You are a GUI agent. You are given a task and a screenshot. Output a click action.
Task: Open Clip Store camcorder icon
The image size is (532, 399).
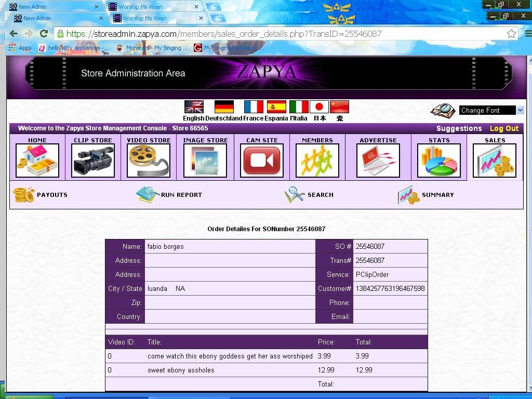pyautogui.click(x=93, y=161)
